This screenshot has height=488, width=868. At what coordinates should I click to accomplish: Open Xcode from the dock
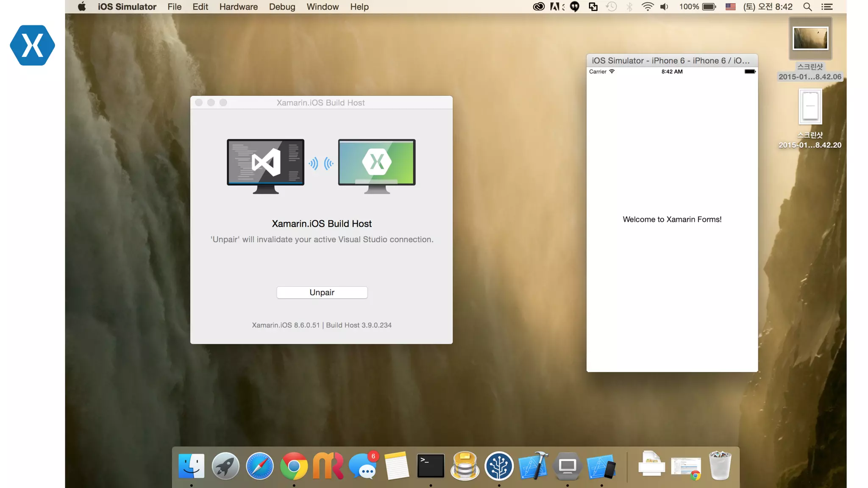coord(533,466)
